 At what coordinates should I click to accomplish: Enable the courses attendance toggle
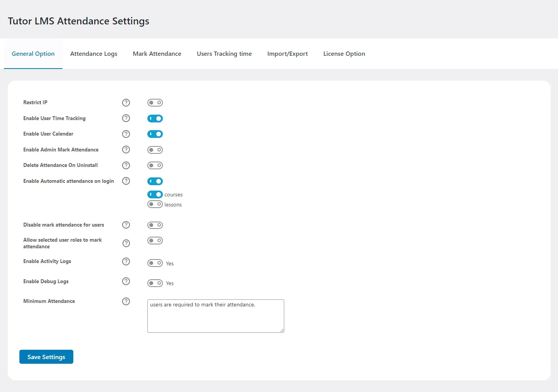155,194
